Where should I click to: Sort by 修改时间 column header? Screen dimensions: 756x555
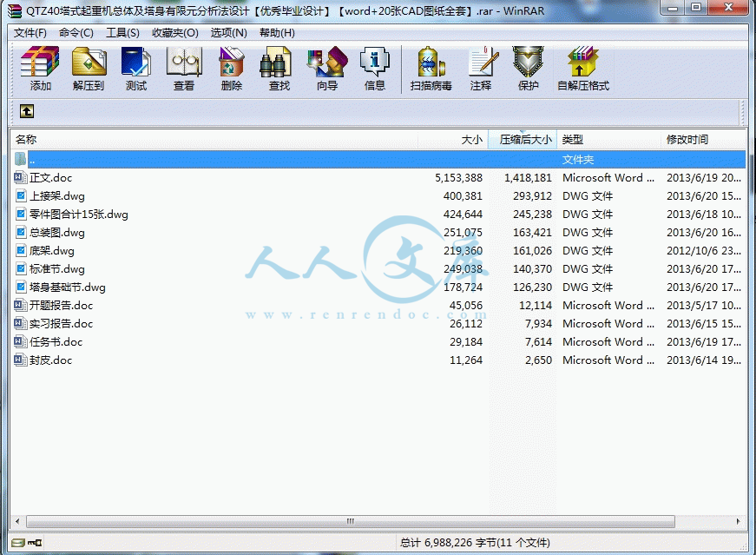click(x=703, y=140)
